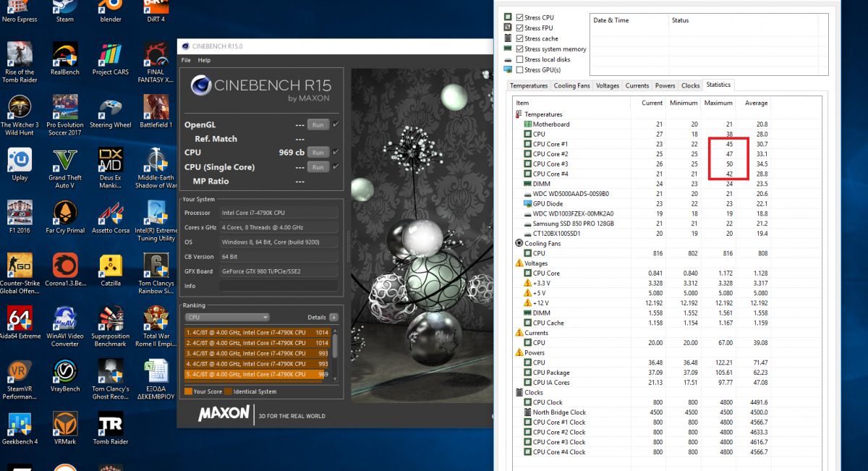Select the VRMark desktop icon
Viewport: 868px width, 471px height.
pos(65,428)
